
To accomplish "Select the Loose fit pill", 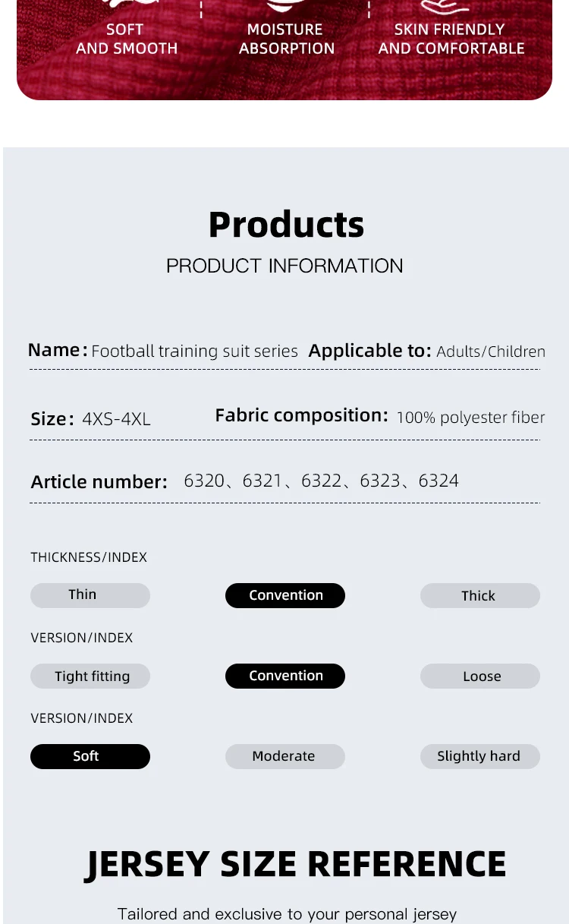I will [480, 676].
